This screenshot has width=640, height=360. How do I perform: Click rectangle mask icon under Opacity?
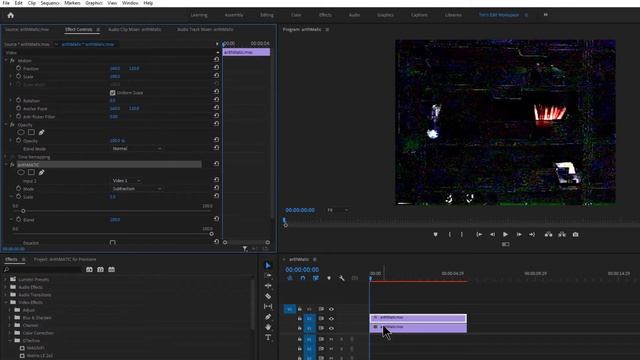(x=31, y=132)
